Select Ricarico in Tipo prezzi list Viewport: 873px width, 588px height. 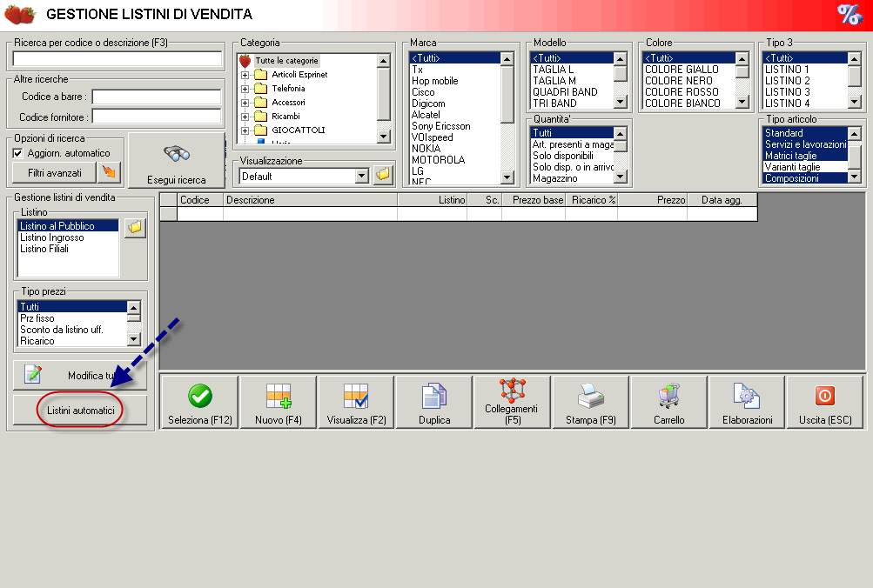(x=72, y=340)
